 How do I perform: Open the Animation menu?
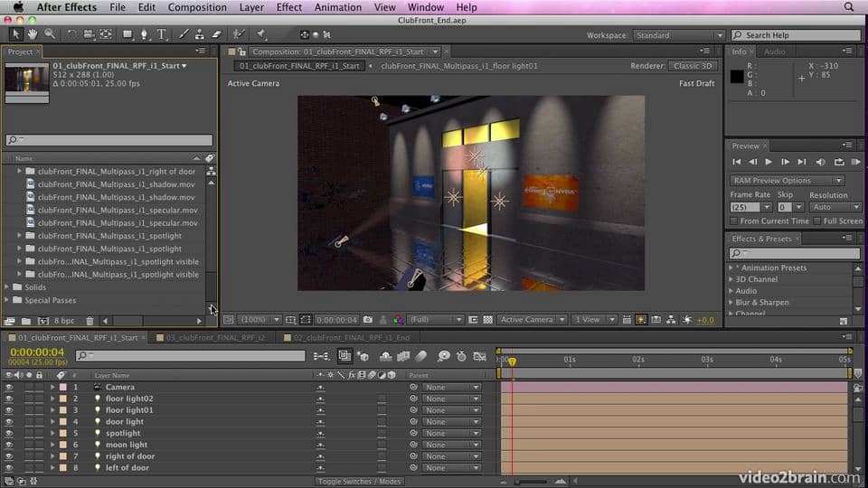click(337, 7)
